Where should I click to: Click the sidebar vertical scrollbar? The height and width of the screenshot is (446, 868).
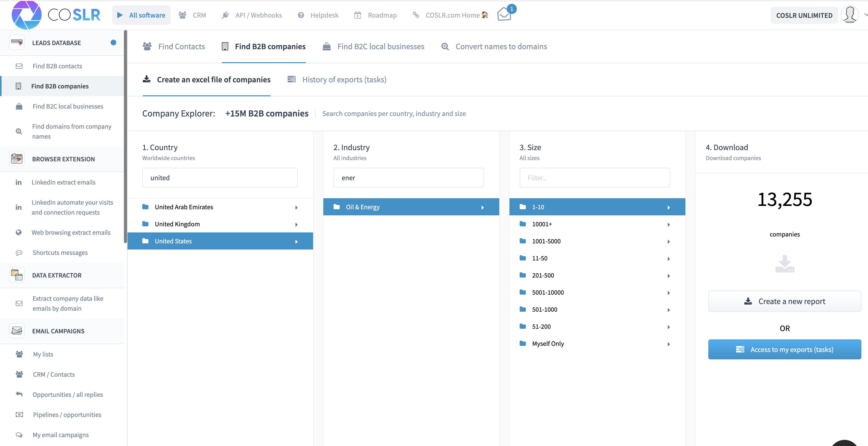[125, 136]
